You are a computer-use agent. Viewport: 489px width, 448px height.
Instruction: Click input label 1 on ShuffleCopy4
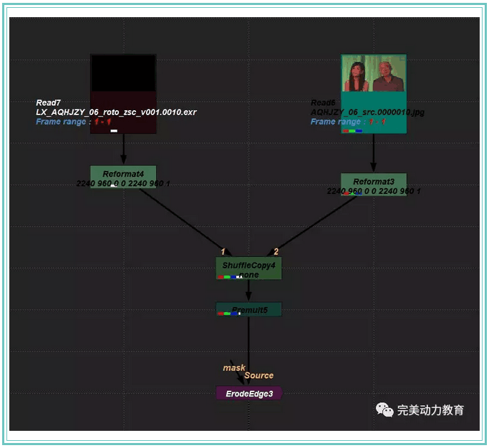(x=223, y=252)
